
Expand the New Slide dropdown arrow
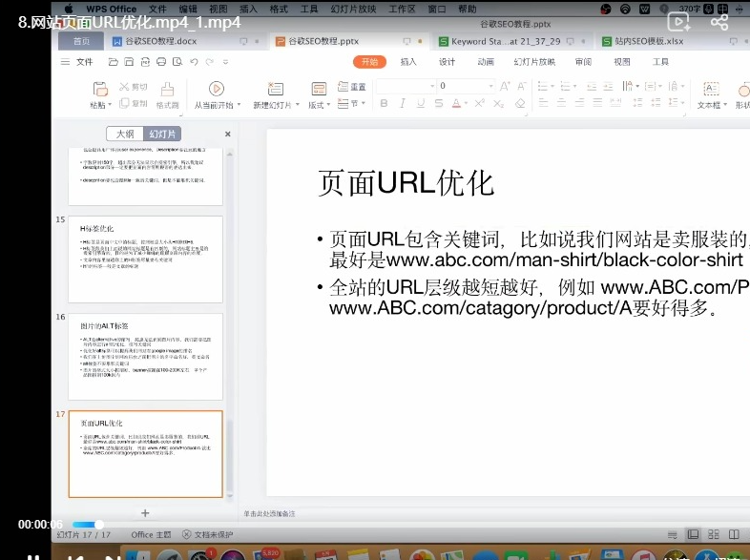pos(298,105)
